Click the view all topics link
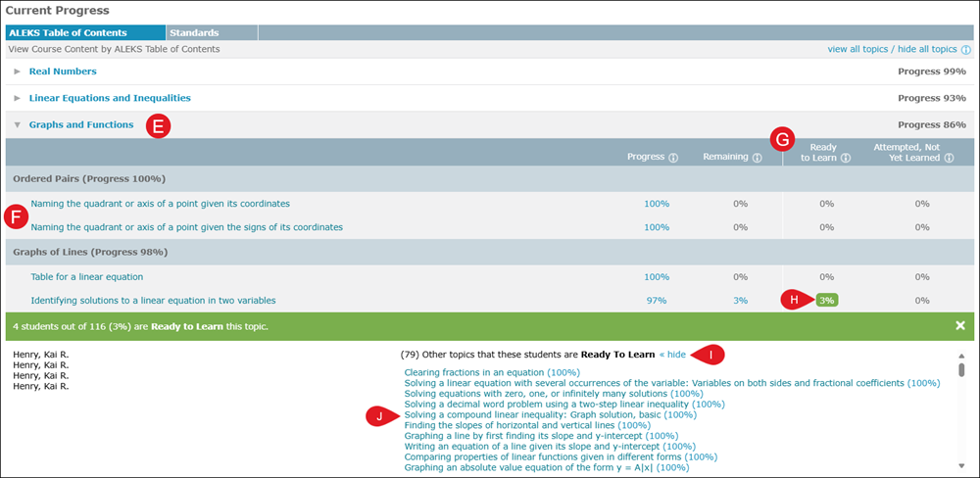 pos(860,49)
